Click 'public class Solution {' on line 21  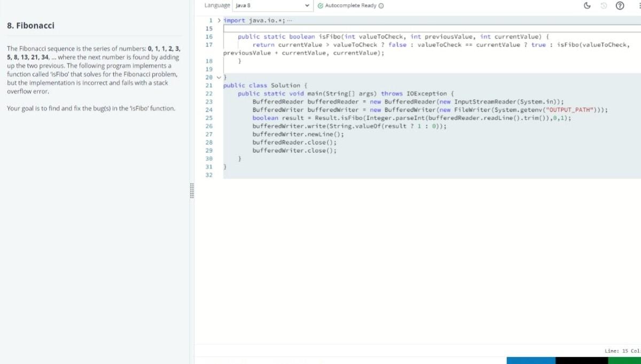pos(265,85)
